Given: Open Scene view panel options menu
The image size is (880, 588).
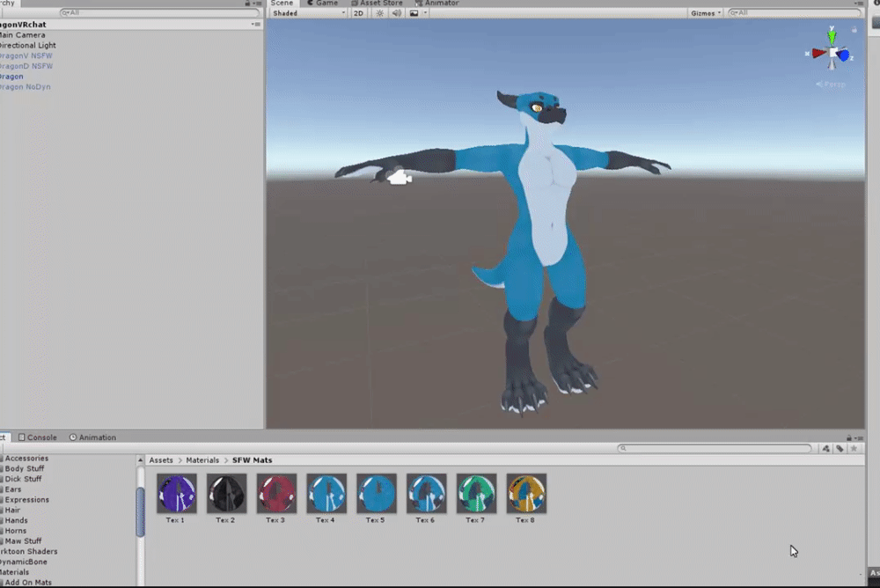Looking at the screenshot, I should 859,4.
